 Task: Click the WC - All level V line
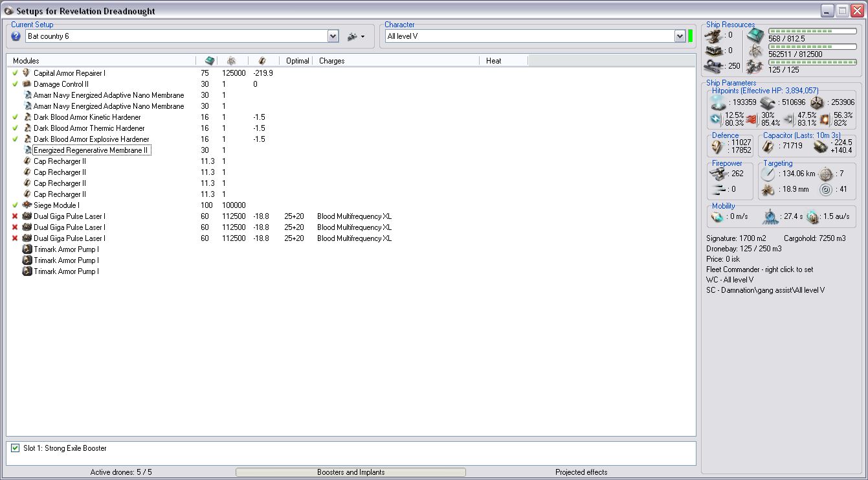pos(730,280)
